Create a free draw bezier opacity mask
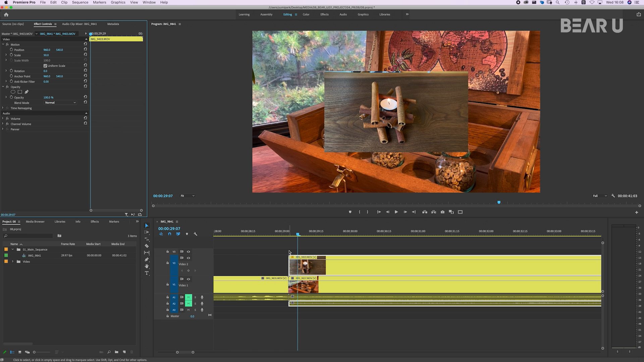644x362 pixels. pos(26,92)
